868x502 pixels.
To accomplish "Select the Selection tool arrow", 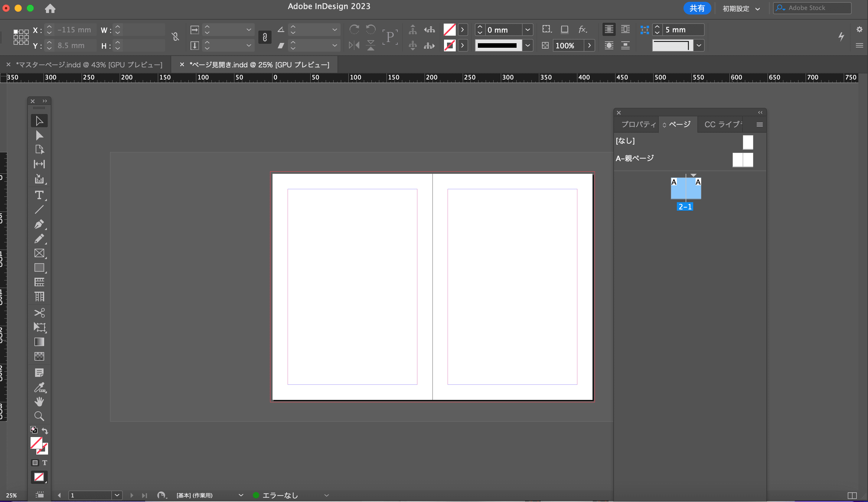I will (39, 121).
